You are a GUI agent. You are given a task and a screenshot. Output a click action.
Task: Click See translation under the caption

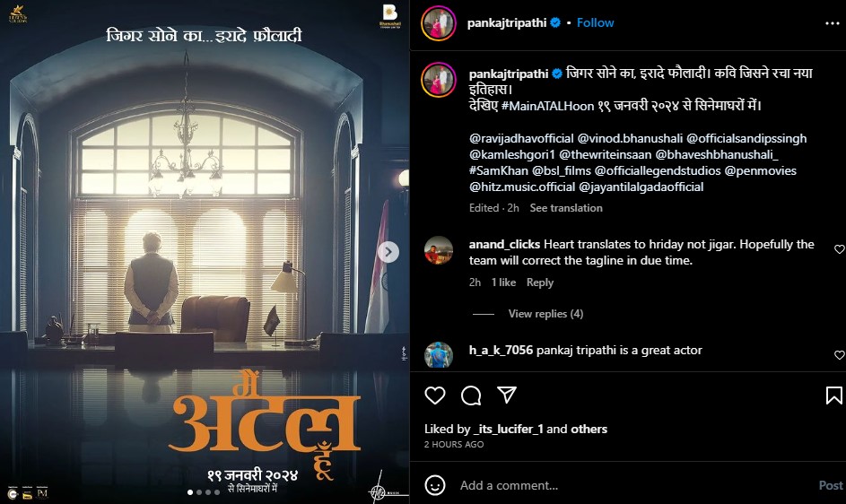tap(566, 208)
